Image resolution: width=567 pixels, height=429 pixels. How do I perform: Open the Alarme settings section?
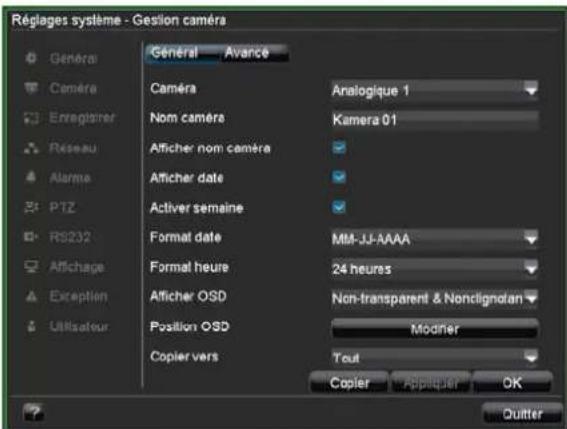[x=70, y=178]
